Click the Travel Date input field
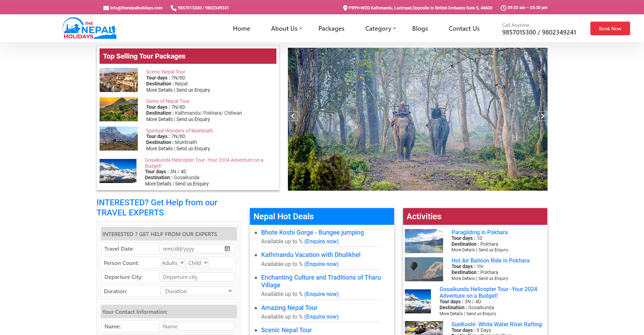This screenshot has height=335, width=644. [x=197, y=249]
